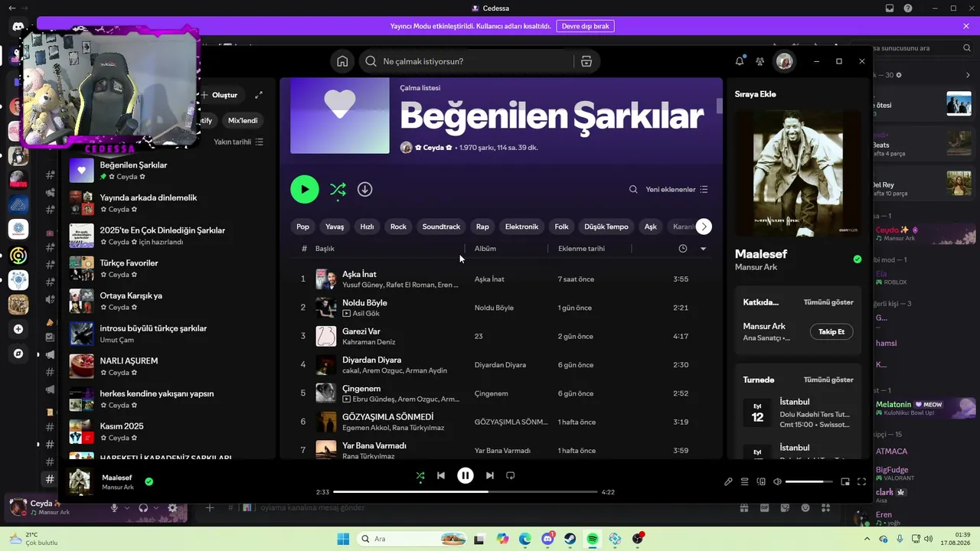This screenshot has height=551, width=980.
Task: Open OBS Studio from the taskbar
Action: click(x=638, y=539)
